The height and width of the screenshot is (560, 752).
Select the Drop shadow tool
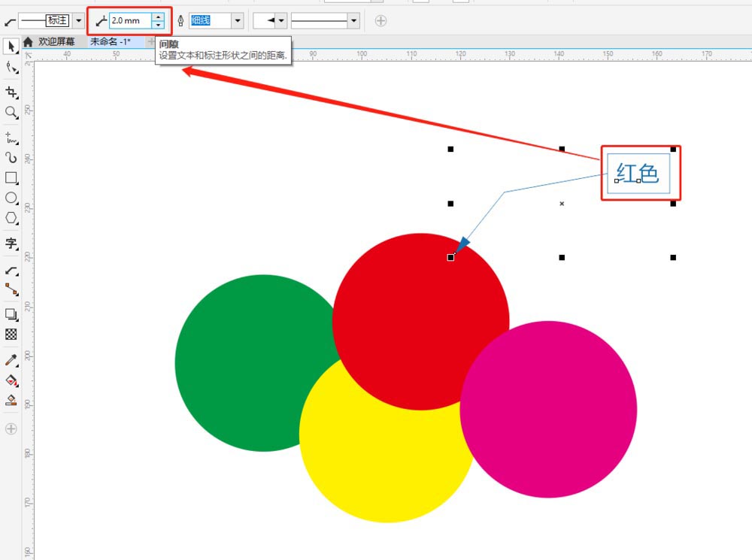click(x=11, y=314)
